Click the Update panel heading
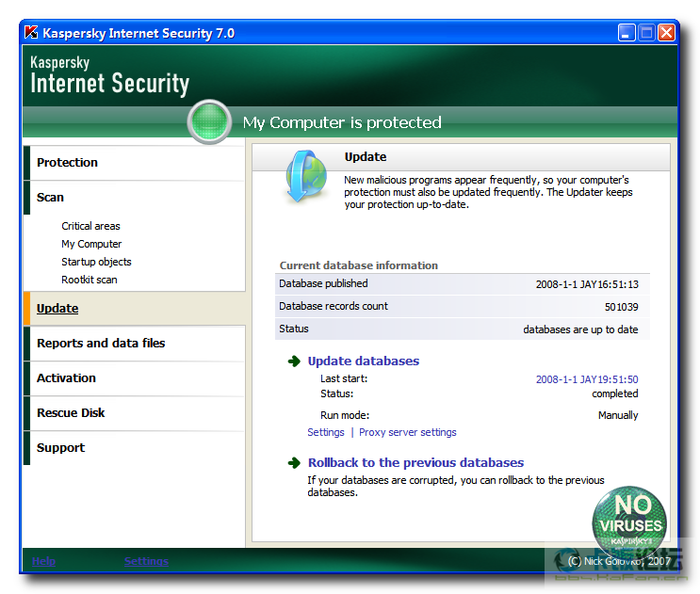The width and height of the screenshot is (700, 594). (x=366, y=157)
